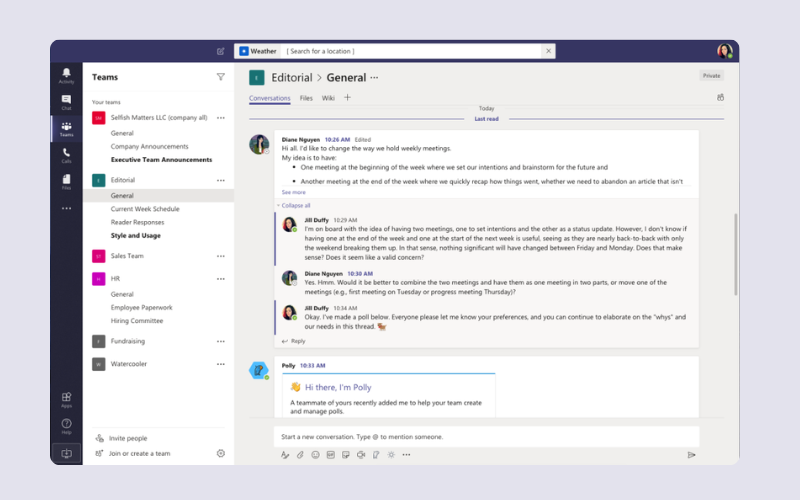Start a new chat with compose icon
The width and height of the screenshot is (800, 500).
[221, 51]
